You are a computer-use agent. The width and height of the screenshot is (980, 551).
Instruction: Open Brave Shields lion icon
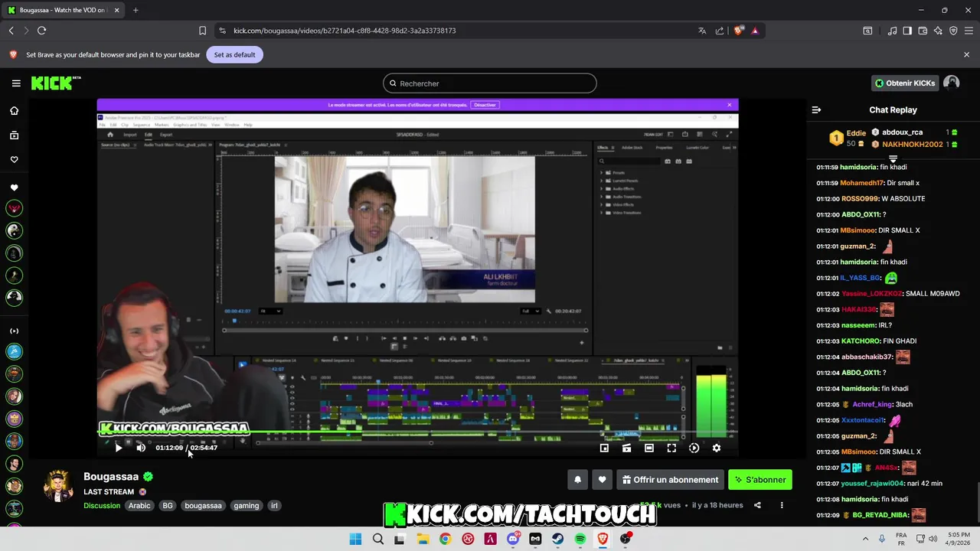tap(738, 31)
